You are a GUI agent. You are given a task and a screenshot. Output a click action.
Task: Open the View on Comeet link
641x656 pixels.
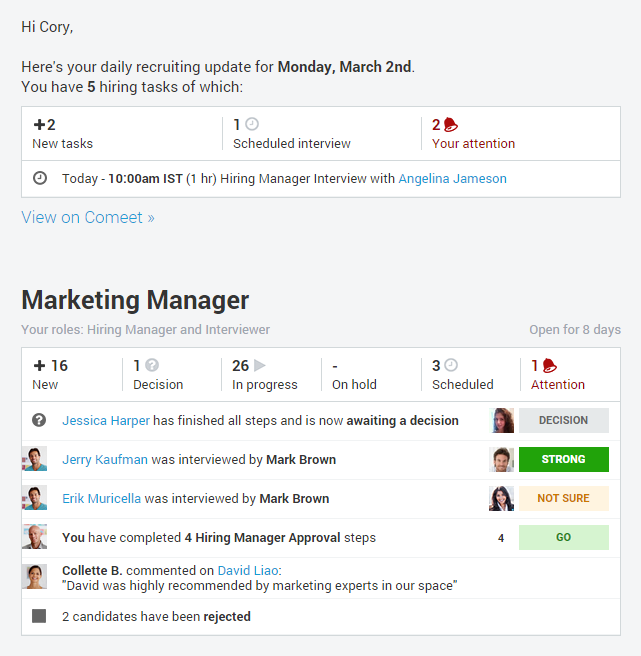point(88,217)
